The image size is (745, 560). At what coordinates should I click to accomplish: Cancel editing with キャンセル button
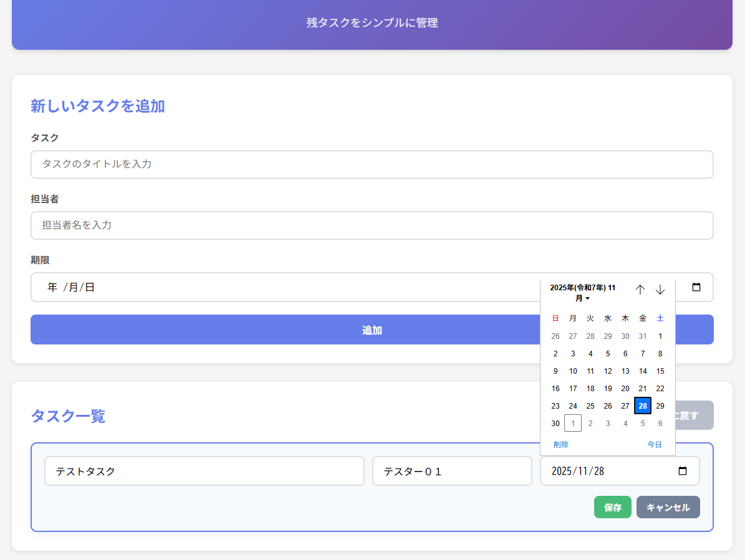point(668,507)
